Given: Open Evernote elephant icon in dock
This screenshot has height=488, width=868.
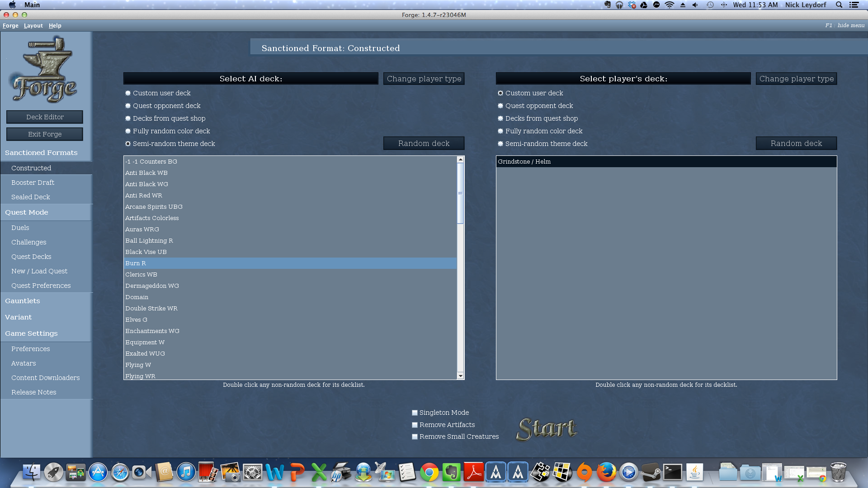Looking at the screenshot, I should click(x=452, y=472).
